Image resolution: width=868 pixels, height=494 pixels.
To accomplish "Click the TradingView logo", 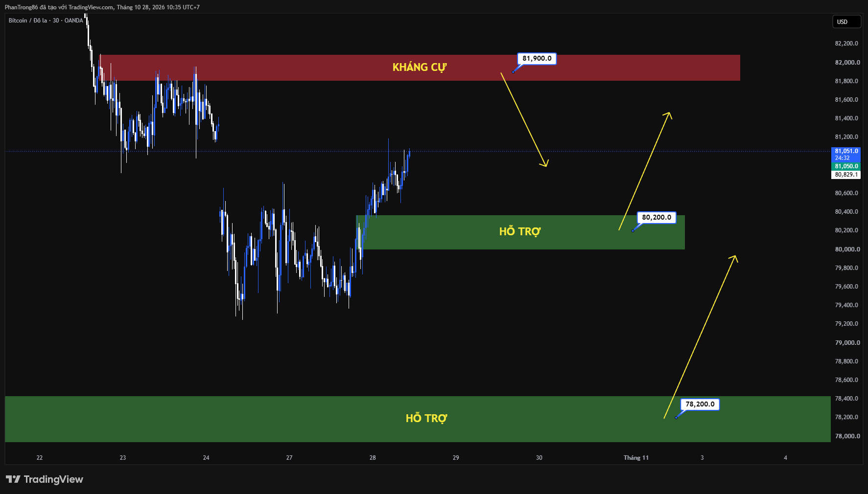I will tap(45, 479).
